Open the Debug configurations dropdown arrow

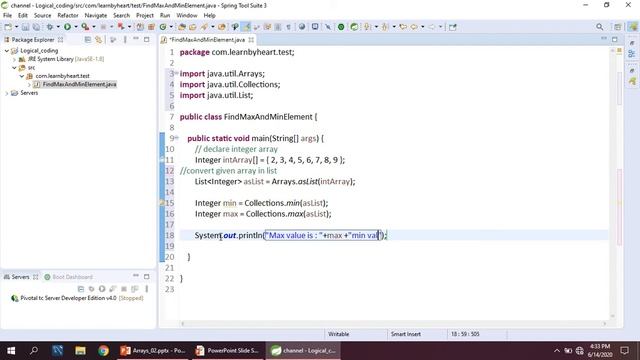coord(58,27)
